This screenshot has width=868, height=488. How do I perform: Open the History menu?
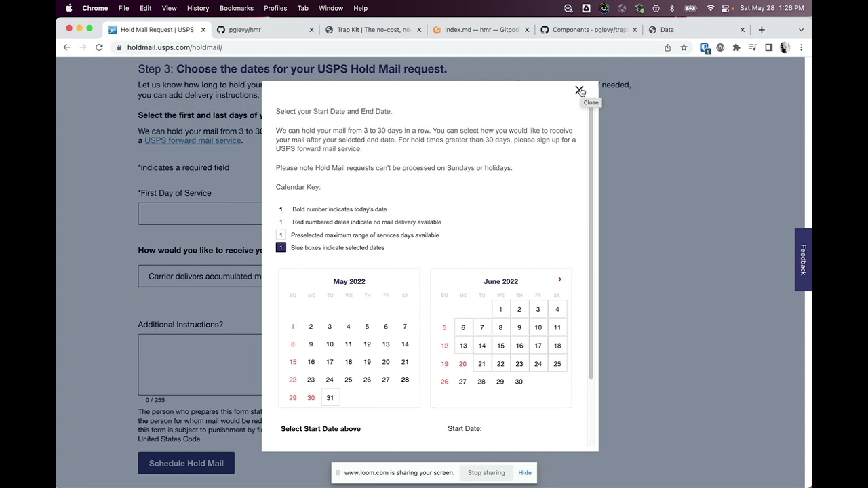coord(198,8)
